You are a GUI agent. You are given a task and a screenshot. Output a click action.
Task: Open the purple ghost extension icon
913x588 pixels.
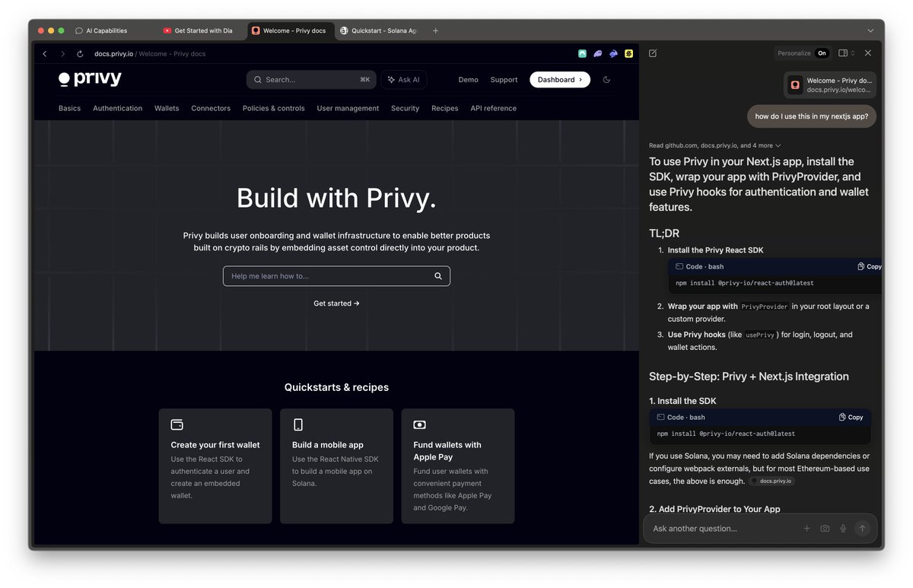tap(598, 54)
